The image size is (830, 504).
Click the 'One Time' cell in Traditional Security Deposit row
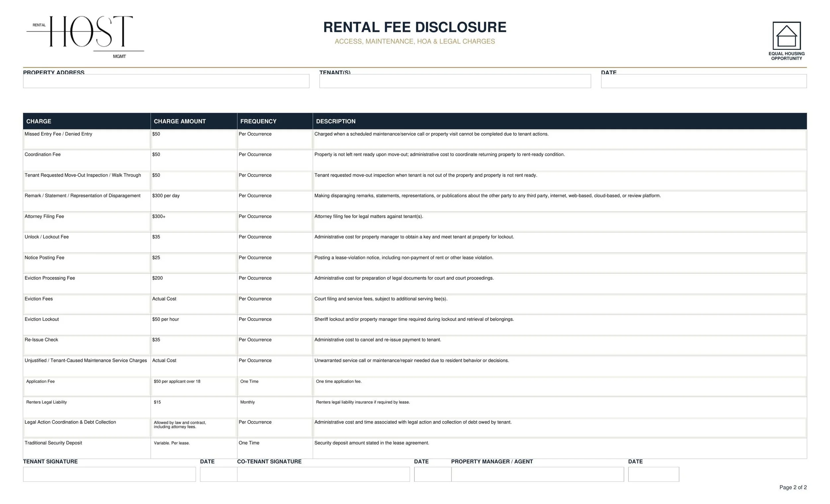pyautogui.click(x=275, y=448)
